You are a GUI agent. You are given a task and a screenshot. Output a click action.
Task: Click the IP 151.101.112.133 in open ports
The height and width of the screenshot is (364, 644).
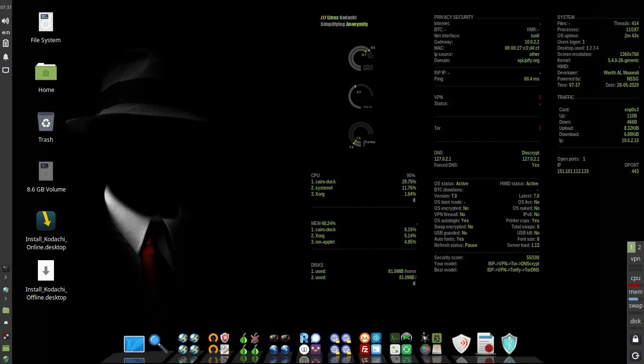pyautogui.click(x=573, y=172)
